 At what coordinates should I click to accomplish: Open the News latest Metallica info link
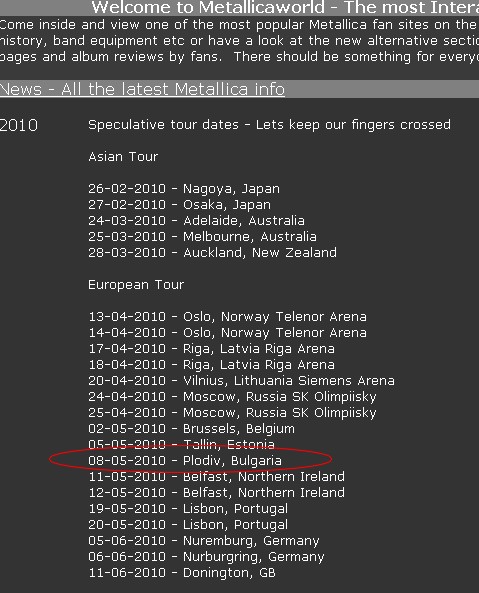click(142, 89)
